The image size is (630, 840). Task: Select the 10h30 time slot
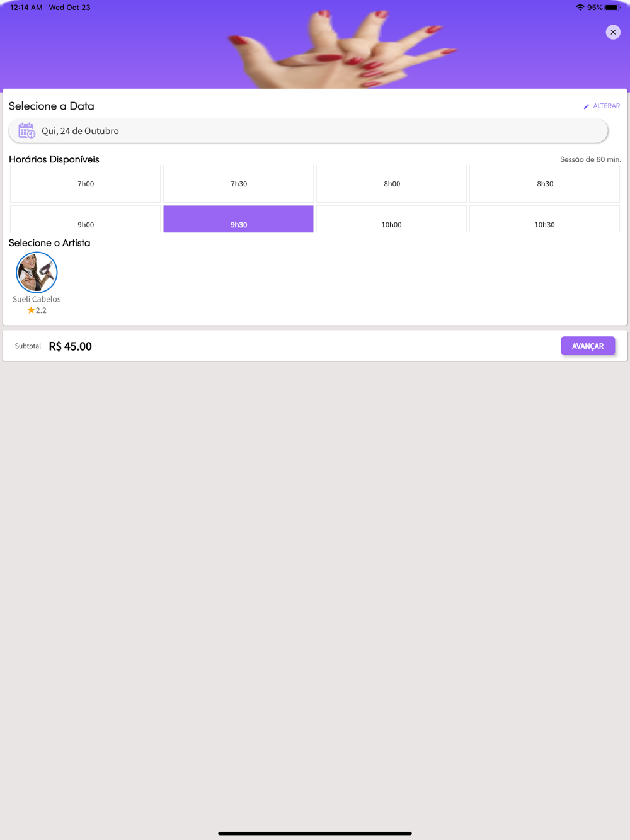(x=545, y=219)
